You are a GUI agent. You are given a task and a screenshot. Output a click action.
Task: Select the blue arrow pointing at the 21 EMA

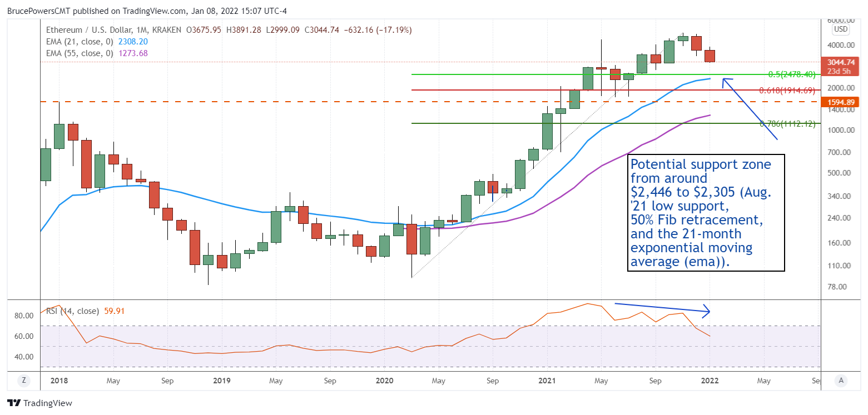point(750,108)
